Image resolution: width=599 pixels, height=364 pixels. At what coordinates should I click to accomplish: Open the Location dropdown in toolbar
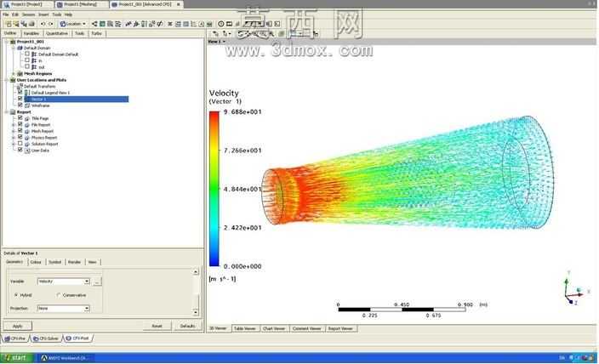[x=73, y=24]
